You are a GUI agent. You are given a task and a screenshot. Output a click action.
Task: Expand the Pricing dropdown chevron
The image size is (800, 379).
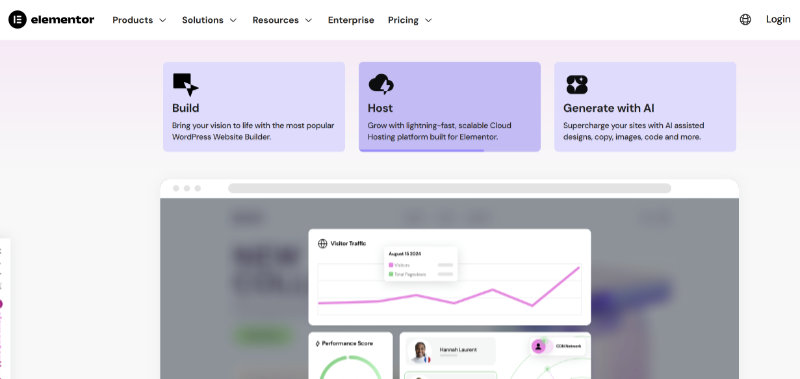coord(429,20)
